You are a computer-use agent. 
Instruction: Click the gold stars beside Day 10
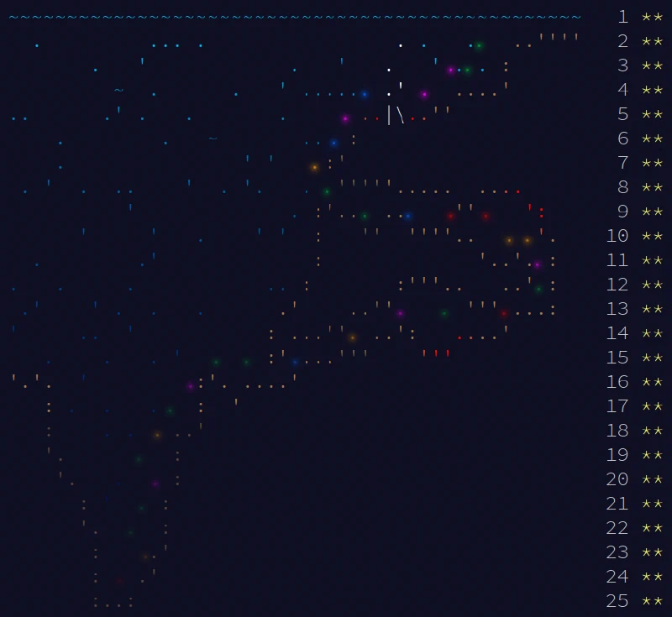(647, 236)
